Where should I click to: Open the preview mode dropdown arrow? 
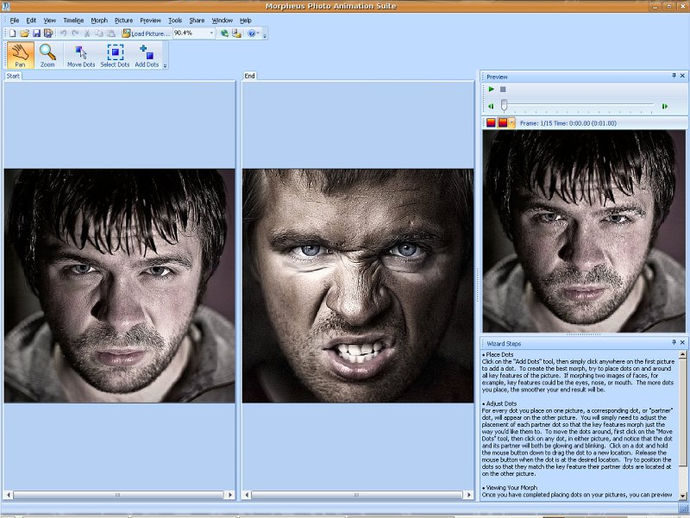point(512,123)
